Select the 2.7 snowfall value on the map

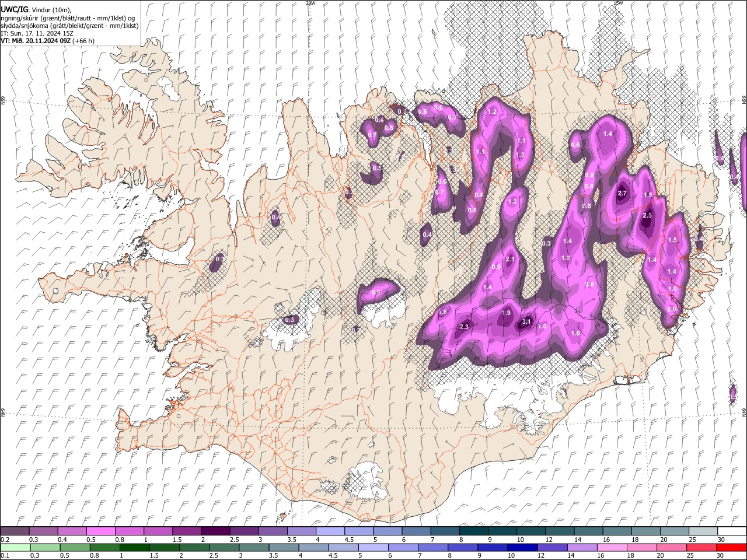click(622, 194)
